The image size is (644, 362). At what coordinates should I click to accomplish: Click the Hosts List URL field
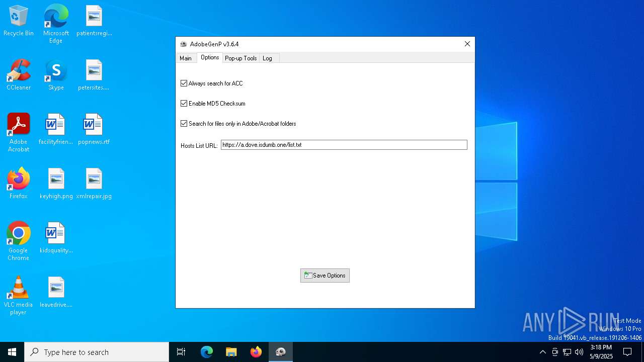pos(344,145)
